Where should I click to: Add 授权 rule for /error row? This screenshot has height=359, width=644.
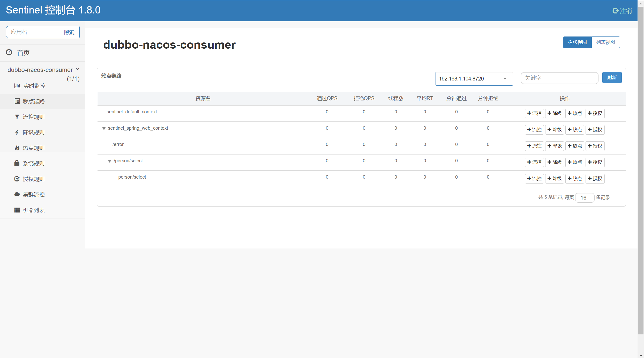595,146
